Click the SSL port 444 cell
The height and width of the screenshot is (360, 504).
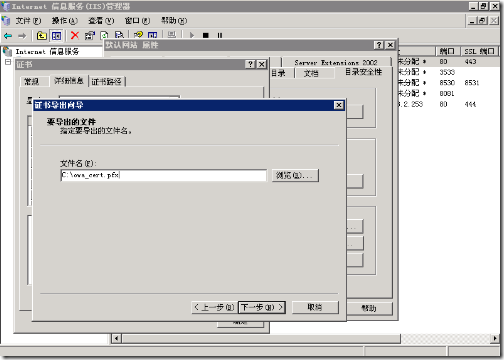470,104
